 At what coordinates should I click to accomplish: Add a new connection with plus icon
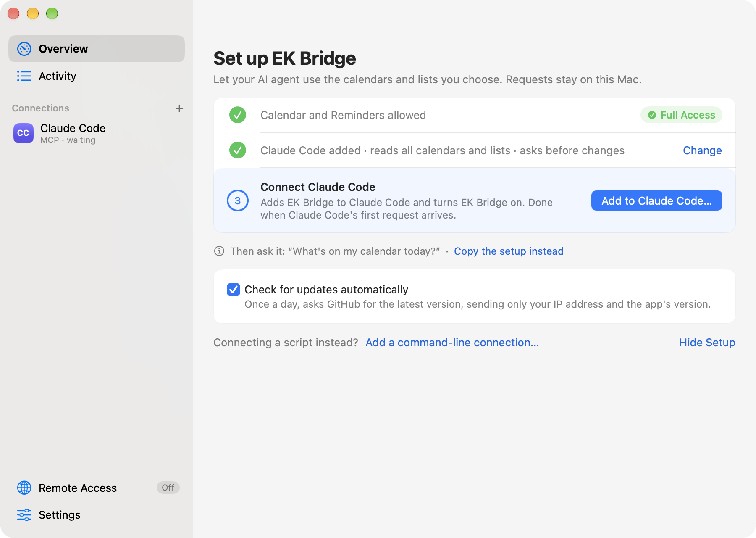pos(179,108)
